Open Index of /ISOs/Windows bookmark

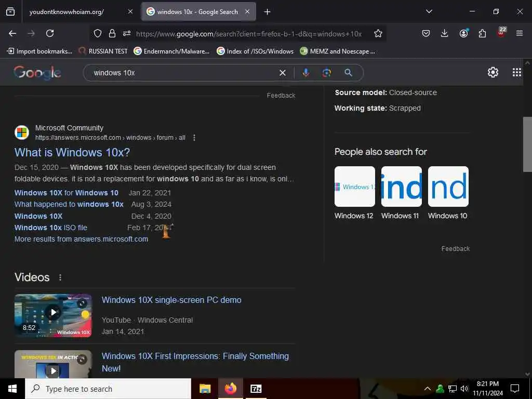coord(255,51)
